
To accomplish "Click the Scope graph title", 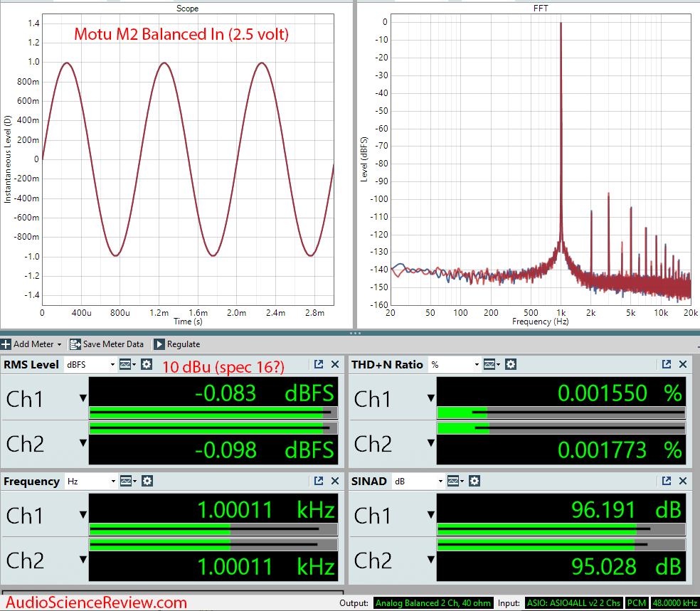I will click(188, 8).
